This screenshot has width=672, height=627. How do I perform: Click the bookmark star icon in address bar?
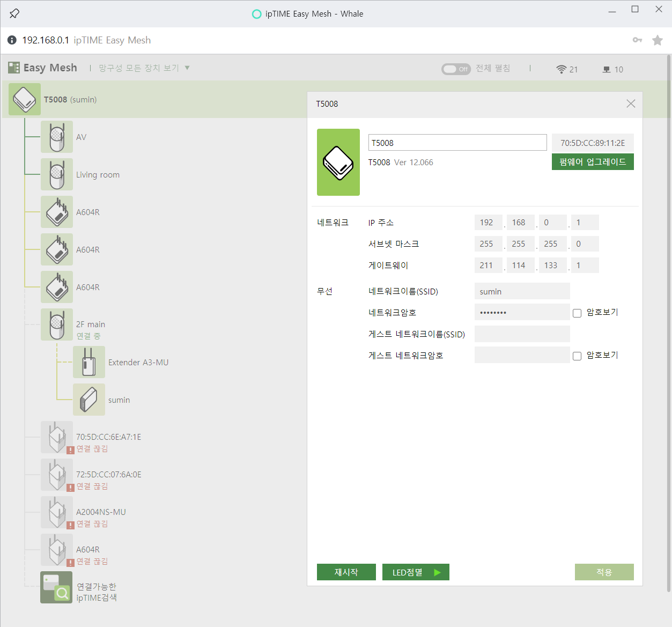point(658,40)
